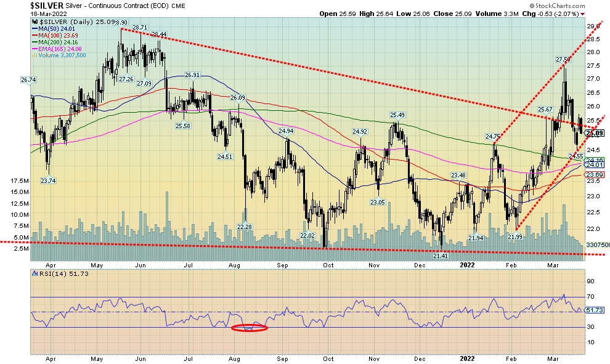Click the candlestick icon beside $SILVER (Daily)
Image resolution: width=610 pixels, height=364 pixels.
pyautogui.click(x=33, y=22)
